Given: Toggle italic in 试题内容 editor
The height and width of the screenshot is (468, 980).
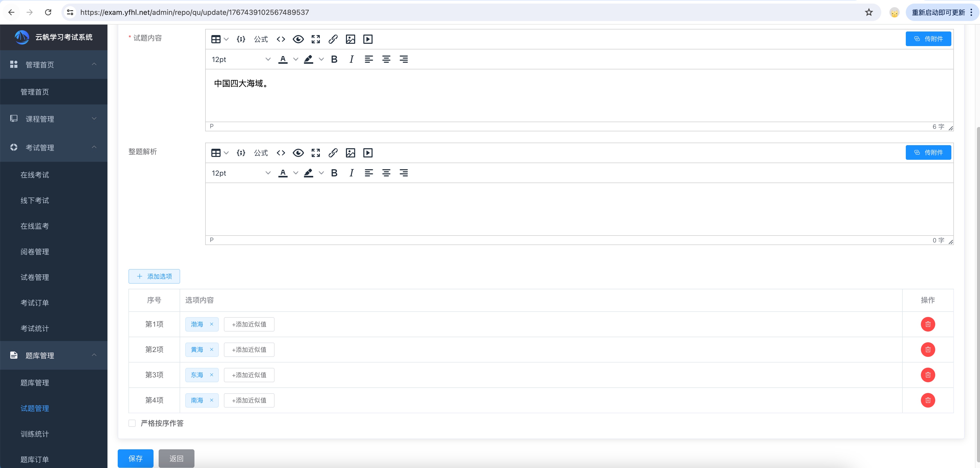Looking at the screenshot, I should coord(352,59).
